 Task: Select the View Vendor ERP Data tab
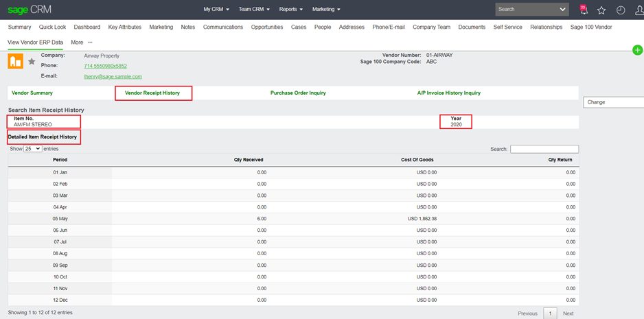tap(35, 43)
